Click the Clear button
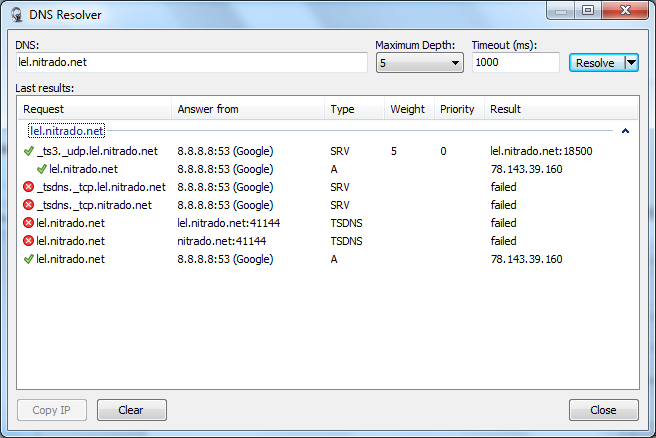 130,410
